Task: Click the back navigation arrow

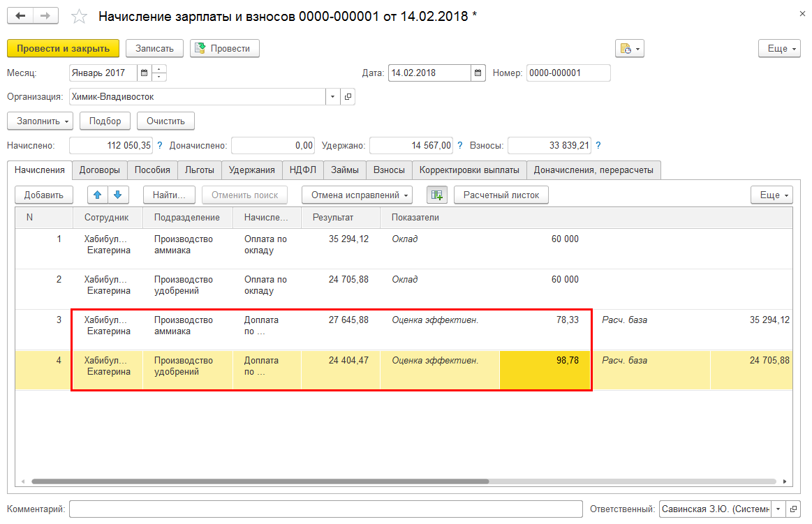Action: point(20,16)
